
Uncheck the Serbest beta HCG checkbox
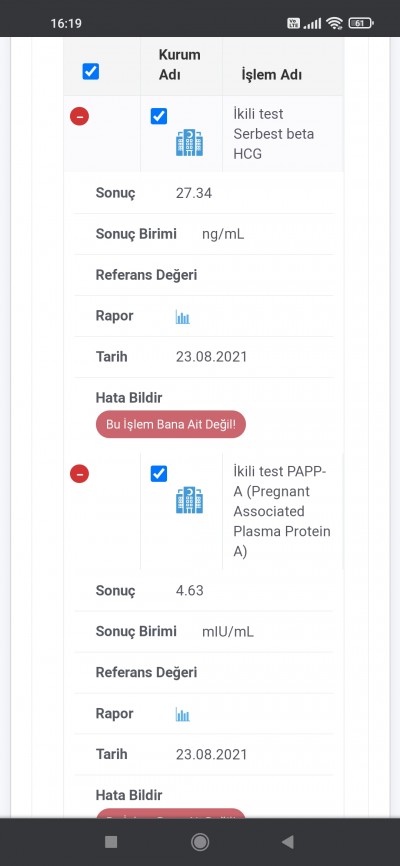[159, 116]
